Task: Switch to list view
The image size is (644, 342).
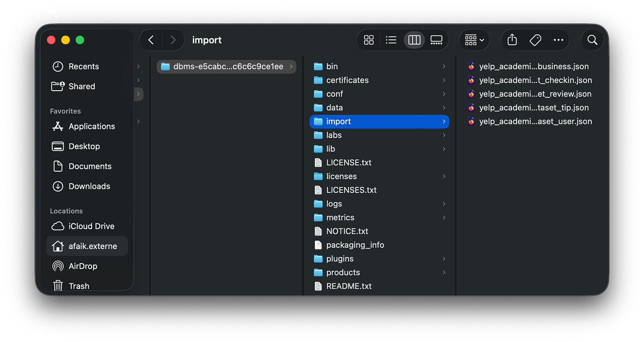Action: point(391,40)
